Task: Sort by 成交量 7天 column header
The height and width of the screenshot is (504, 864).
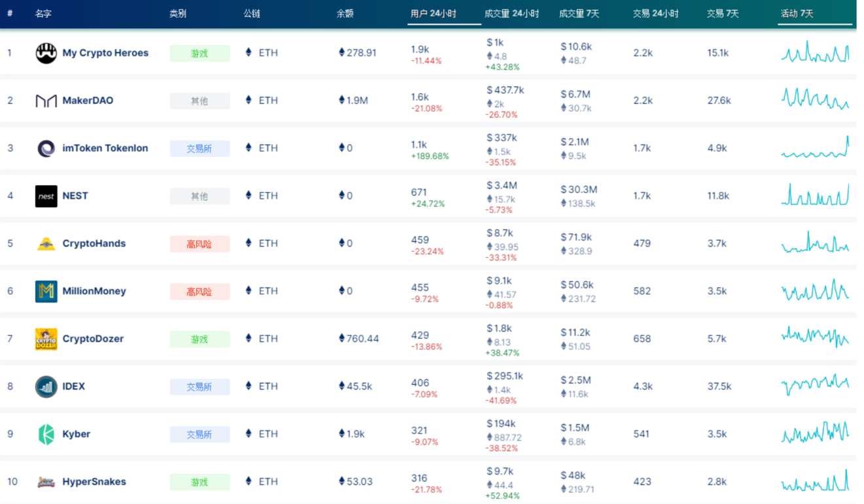Action: pos(579,14)
